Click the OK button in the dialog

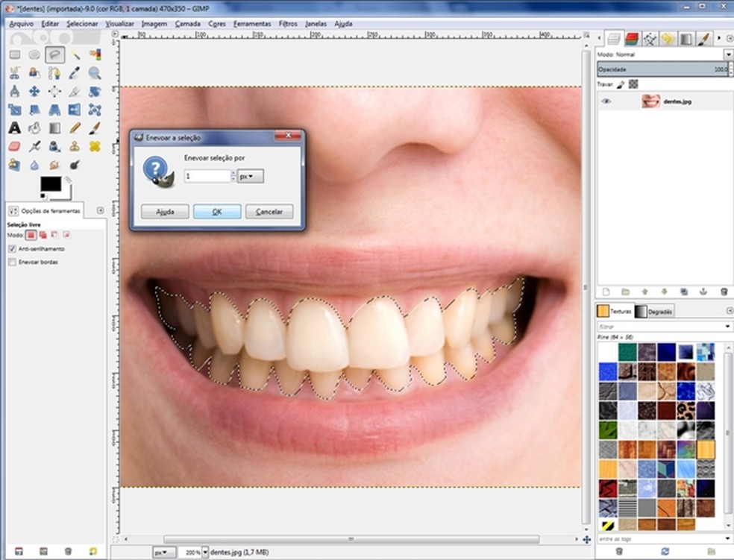click(217, 212)
